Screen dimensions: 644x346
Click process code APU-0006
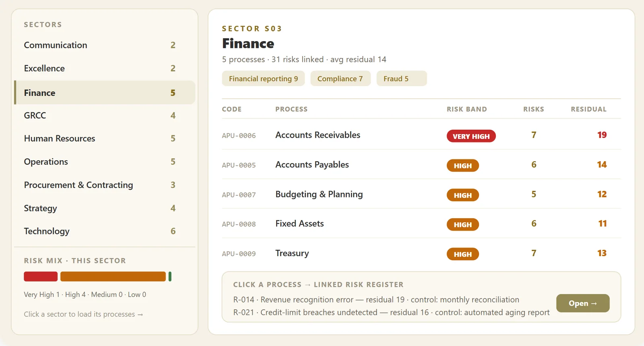(x=239, y=136)
